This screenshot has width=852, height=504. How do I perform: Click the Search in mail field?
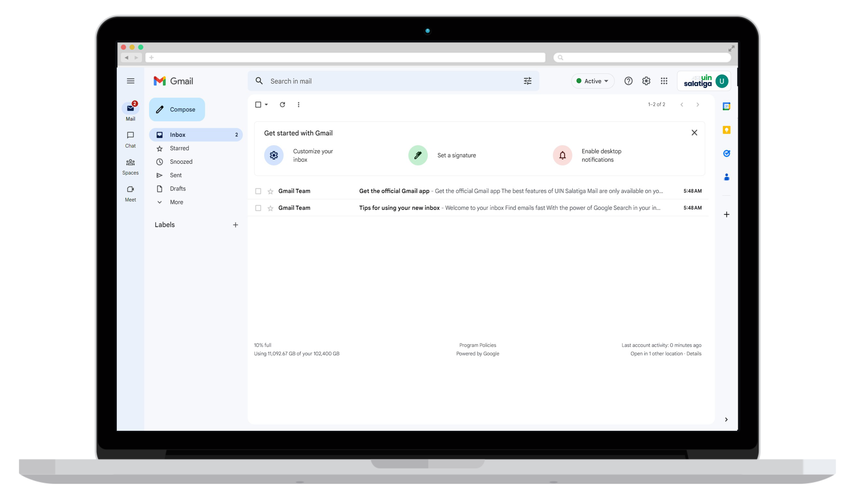(393, 81)
